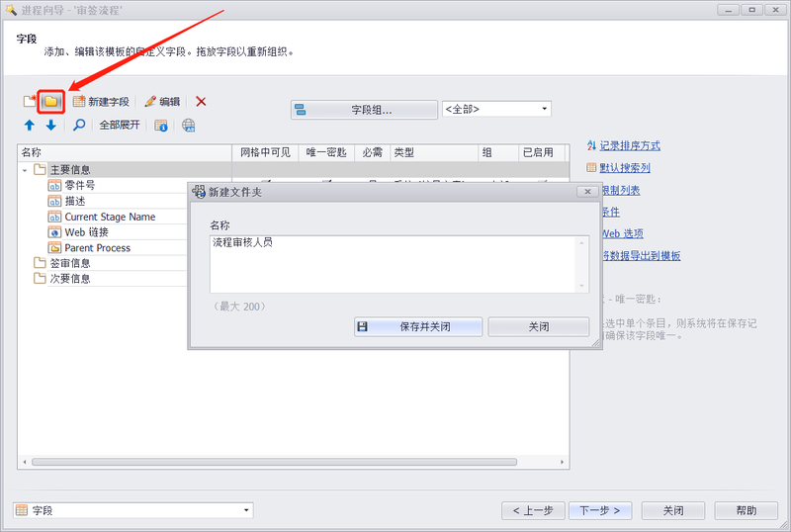Select the 零件号 field
Screen dimensions: 791x532
pyautogui.click(x=80, y=185)
